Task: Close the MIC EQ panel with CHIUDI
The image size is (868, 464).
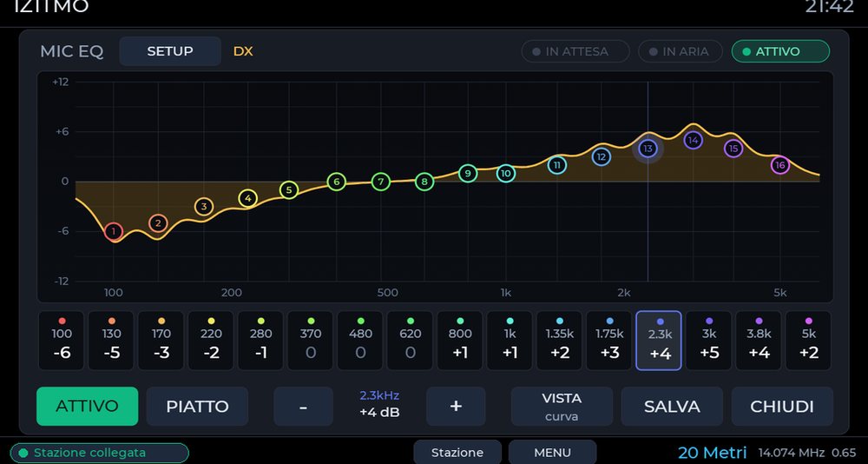Action: coord(782,407)
